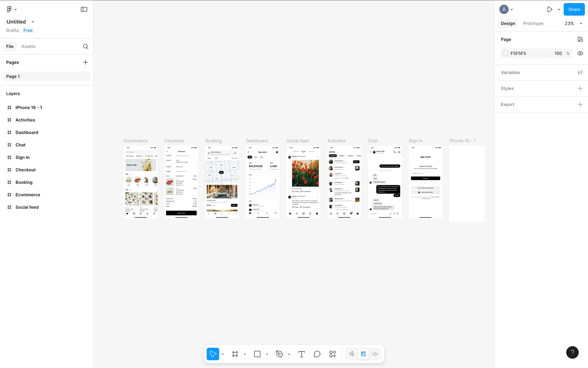Select the Frame tool in the toolbar

(235, 354)
